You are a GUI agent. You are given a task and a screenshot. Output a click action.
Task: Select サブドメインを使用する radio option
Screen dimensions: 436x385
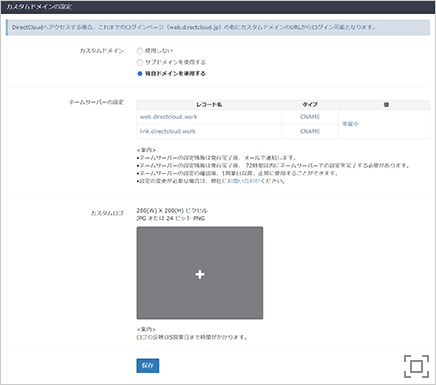[x=140, y=62]
